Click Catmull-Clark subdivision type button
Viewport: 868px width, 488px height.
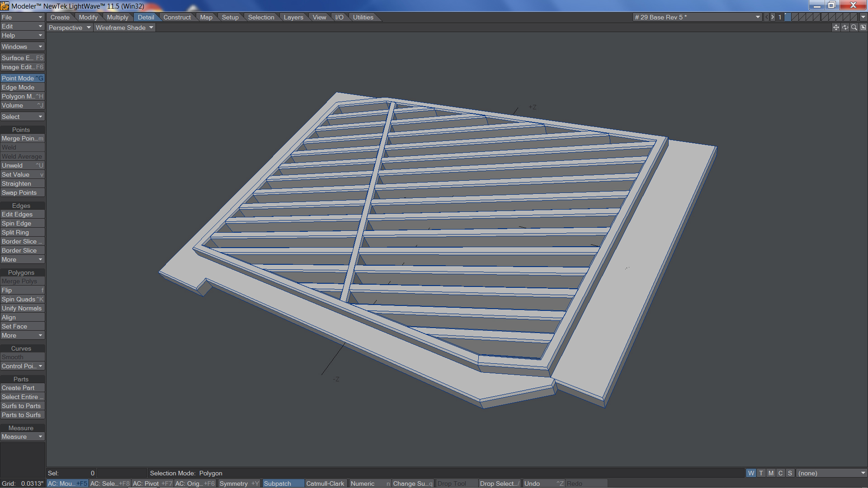point(325,483)
